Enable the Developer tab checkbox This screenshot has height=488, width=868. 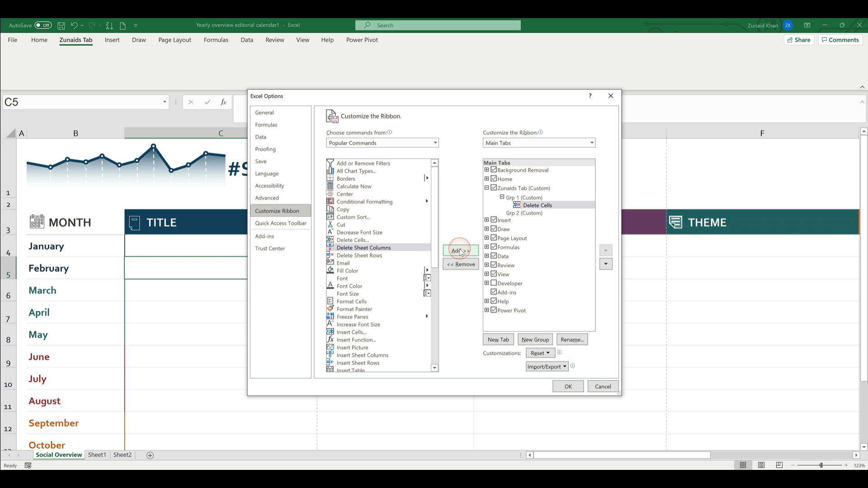(494, 283)
